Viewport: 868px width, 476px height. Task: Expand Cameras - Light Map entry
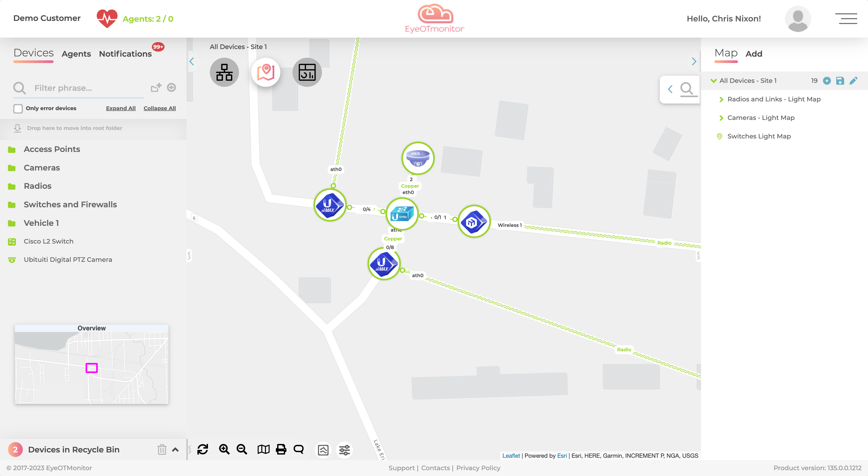tap(721, 118)
